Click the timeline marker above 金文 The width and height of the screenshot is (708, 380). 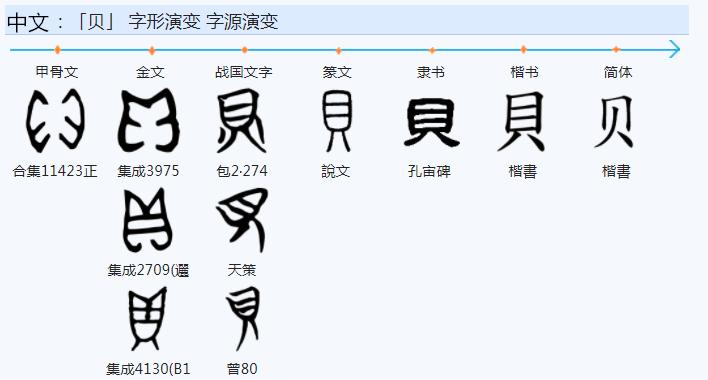[152, 50]
